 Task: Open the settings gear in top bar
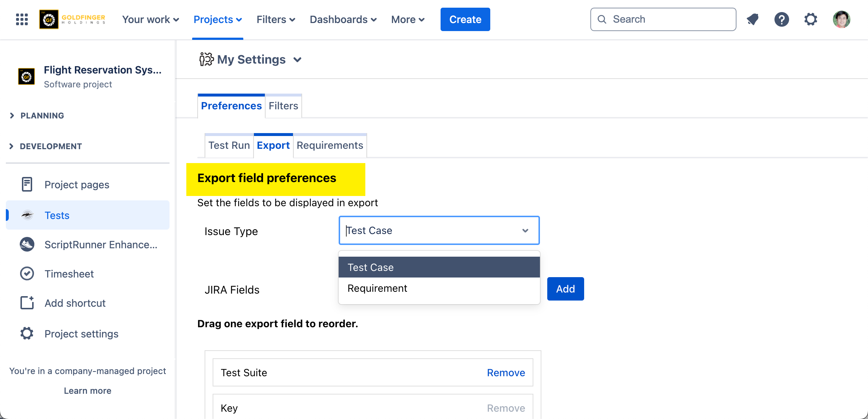(811, 19)
